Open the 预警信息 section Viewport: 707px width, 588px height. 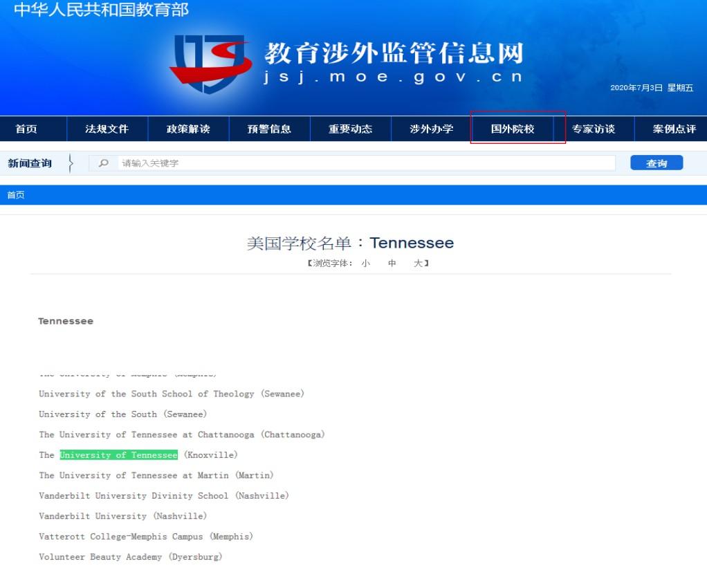269,129
